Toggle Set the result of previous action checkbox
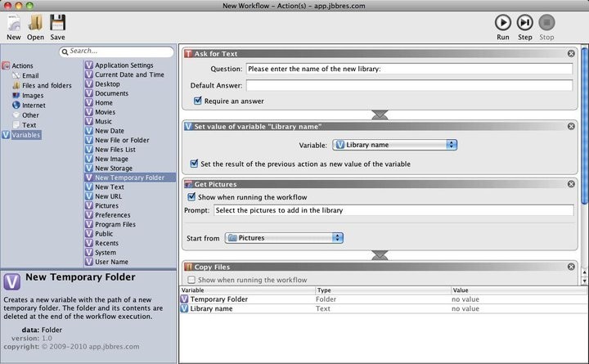589x364 pixels. (x=194, y=164)
